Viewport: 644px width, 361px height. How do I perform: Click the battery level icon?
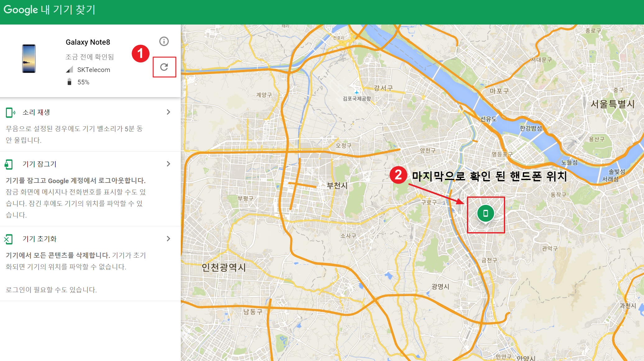[x=70, y=82]
